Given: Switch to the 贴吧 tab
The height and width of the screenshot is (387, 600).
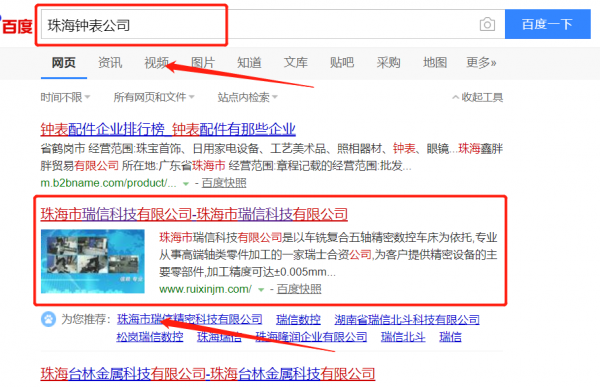Looking at the screenshot, I should pyautogui.click(x=342, y=62).
